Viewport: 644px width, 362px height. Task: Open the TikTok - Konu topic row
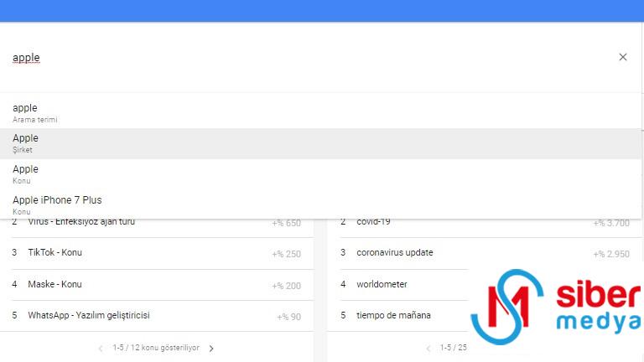pos(55,253)
